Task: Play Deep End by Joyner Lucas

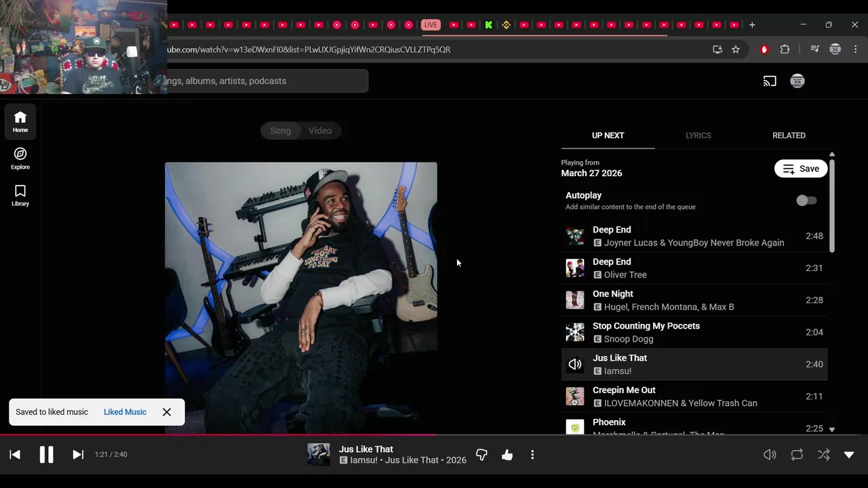Action: point(694,236)
